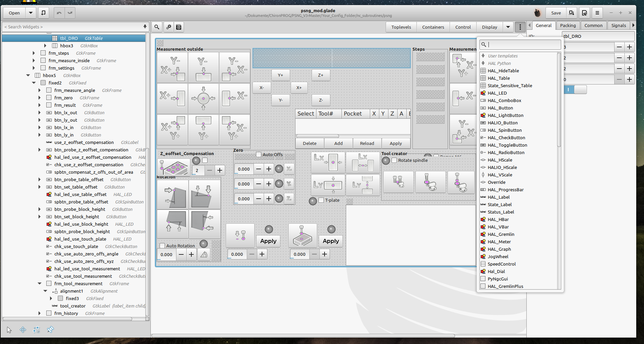Toggle the blue switch in properties panel
Image resolution: width=644 pixels, height=344 pixels.
coord(575,90)
